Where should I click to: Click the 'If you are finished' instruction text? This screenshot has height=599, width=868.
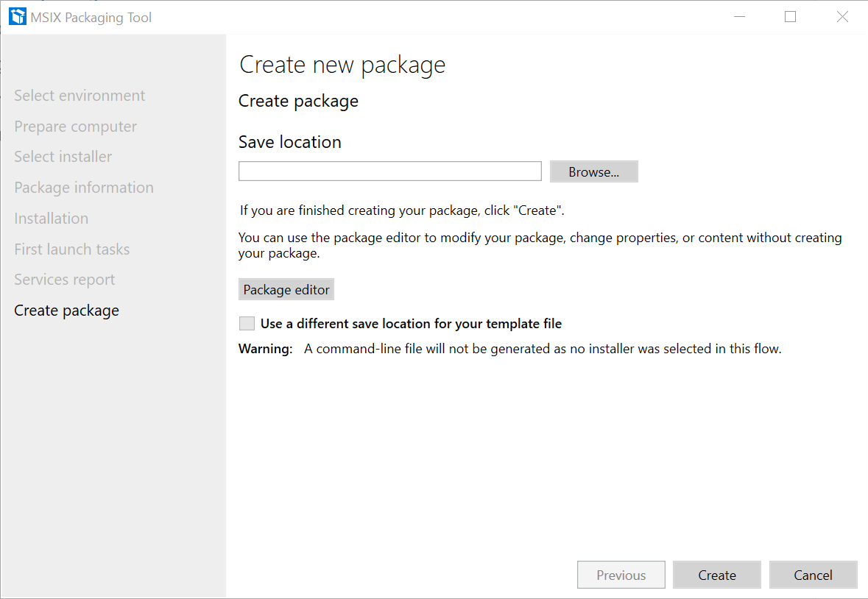(402, 210)
